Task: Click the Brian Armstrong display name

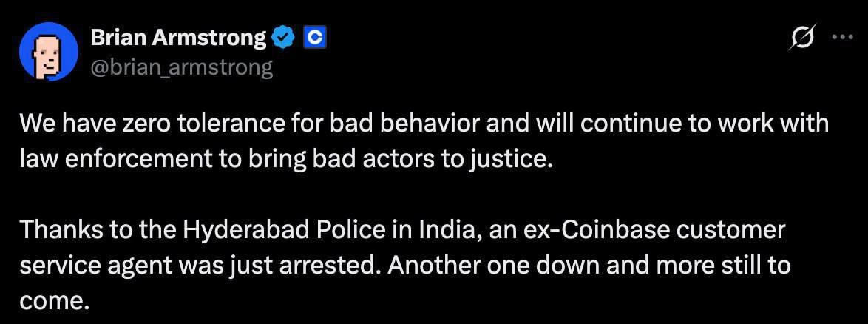Action: click(178, 38)
